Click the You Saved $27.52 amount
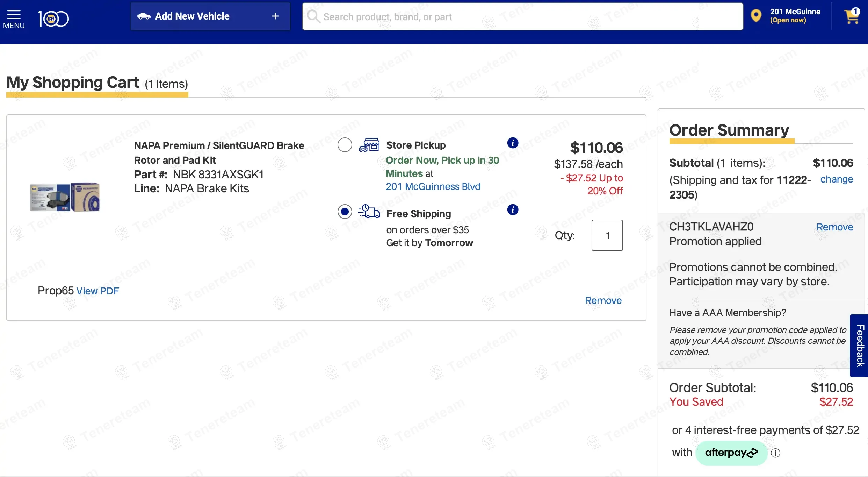This screenshot has width=868, height=477. coord(836,402)
